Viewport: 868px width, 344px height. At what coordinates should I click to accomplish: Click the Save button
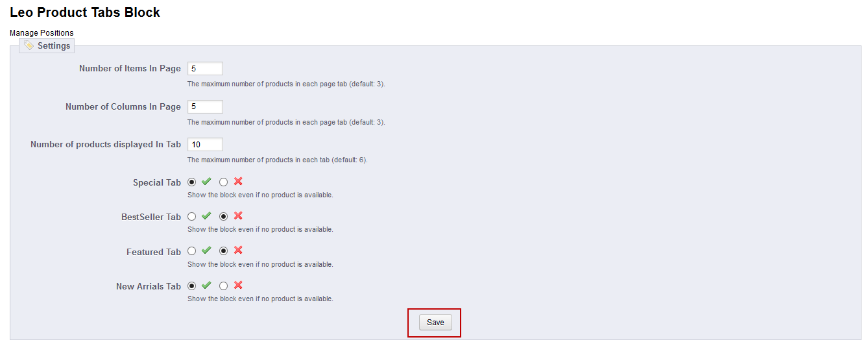(435, 323)
